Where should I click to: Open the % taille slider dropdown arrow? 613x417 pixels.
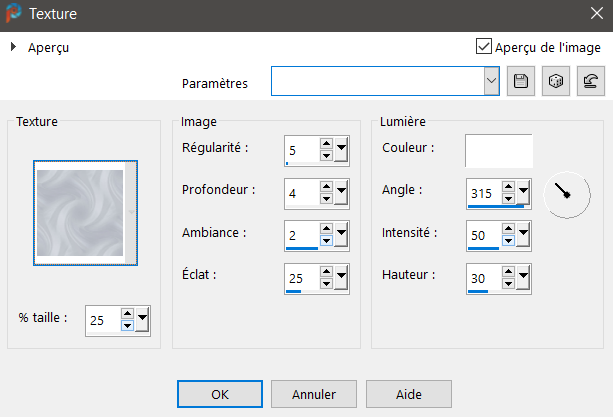[x=142, y=319]
